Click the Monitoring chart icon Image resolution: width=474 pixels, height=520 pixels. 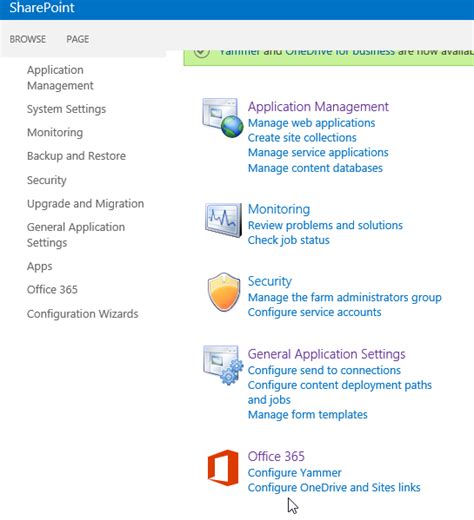[x=223, y=220]
